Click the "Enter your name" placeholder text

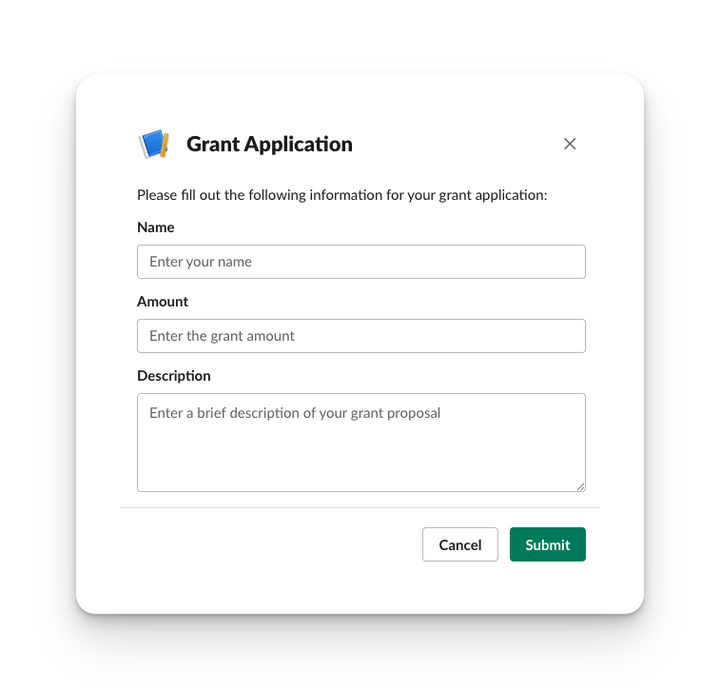(200, 262)
